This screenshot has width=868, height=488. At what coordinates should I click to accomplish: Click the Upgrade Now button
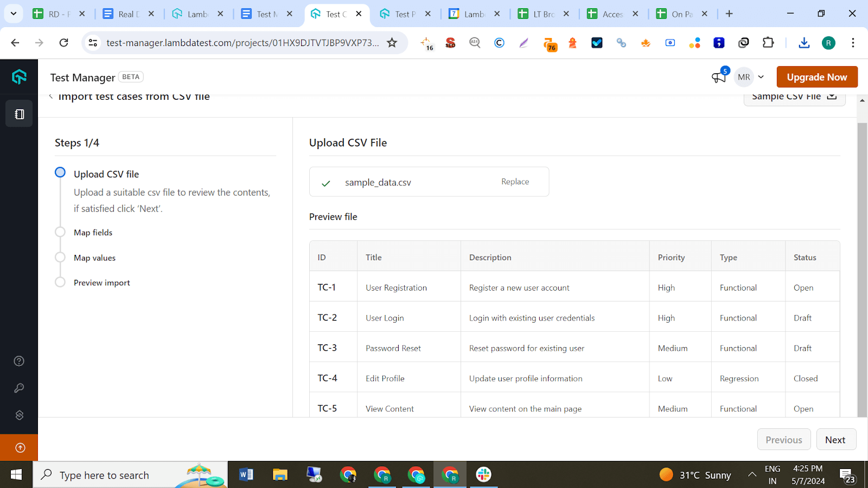pyautogui.click(x=817, y=77)
